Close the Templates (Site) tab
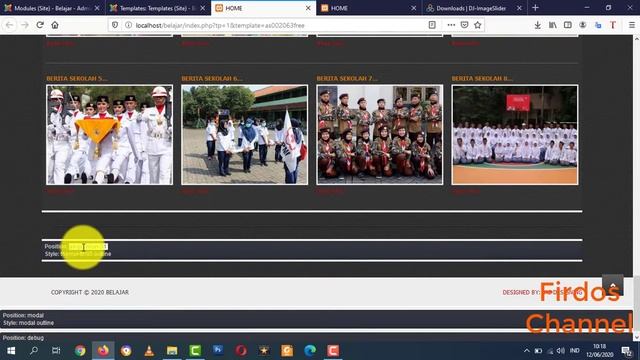The width and height of the screenshot is (640, 360). pos(202,8)
